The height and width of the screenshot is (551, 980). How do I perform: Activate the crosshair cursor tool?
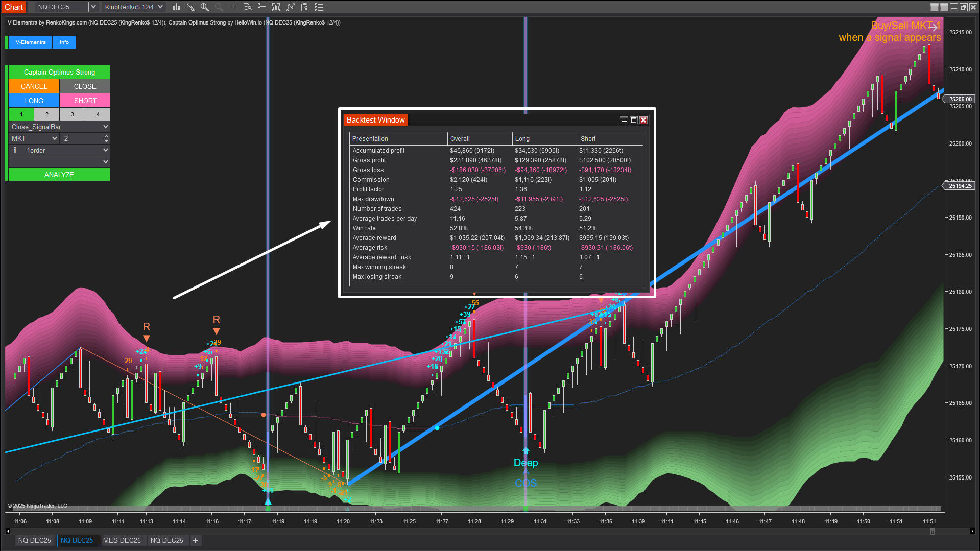[233, 7]
